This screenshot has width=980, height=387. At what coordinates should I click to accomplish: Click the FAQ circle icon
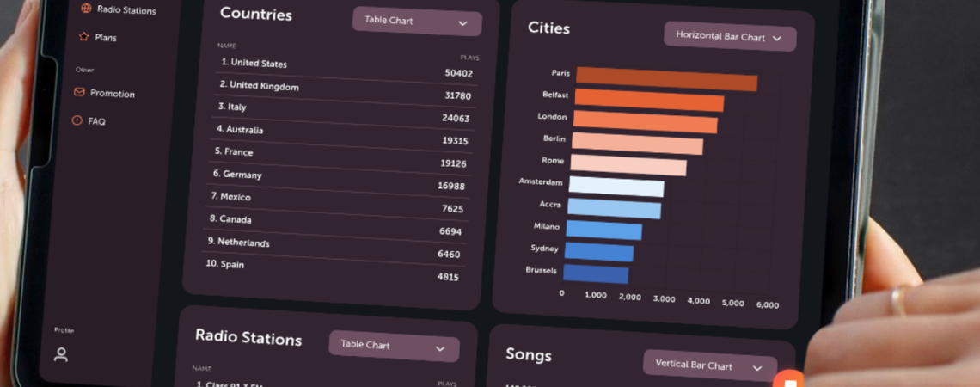(77, 120)
